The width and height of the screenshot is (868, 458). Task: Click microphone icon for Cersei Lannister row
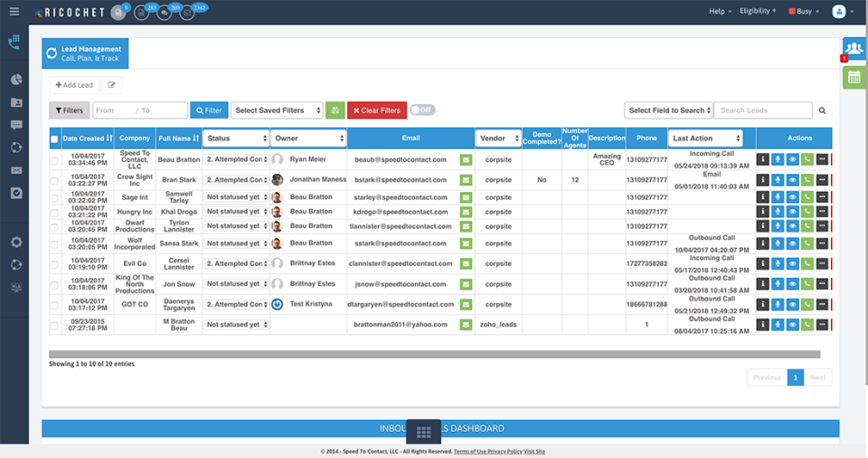777,263
